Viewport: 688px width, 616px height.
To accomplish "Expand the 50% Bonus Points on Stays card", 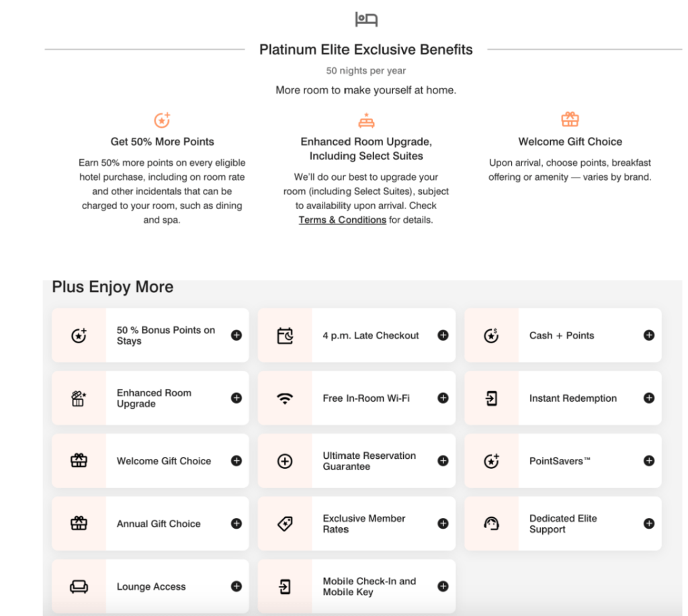I will click(236, 335).
